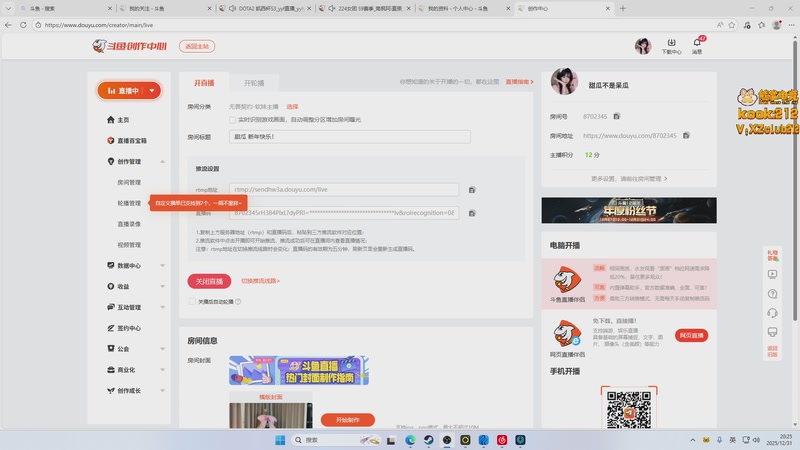Expand the 数据中心 sidebar section
800x450 pixels.
click(162, 266)
